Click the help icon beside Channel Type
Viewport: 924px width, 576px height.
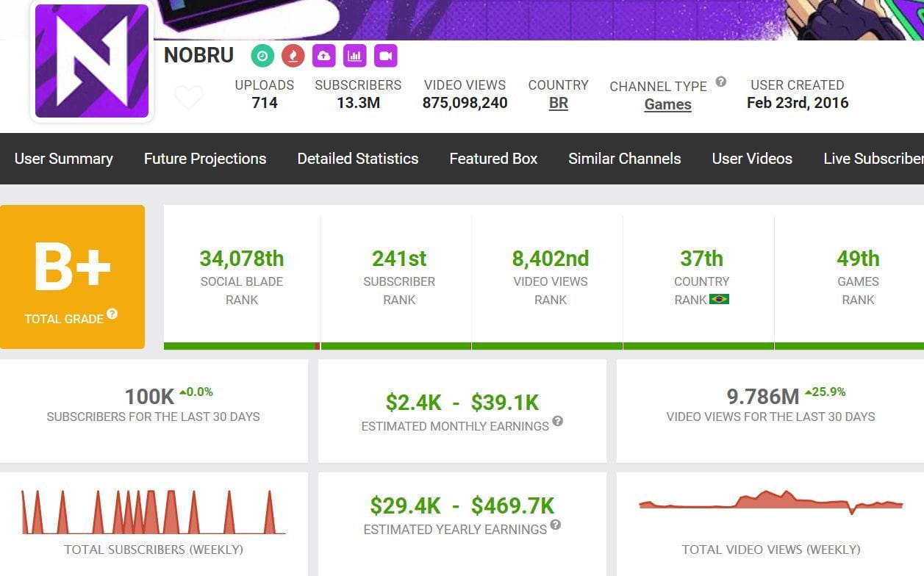[721, 82]
